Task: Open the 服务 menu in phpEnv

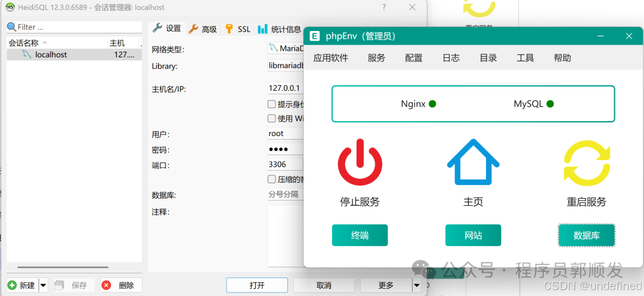Action: (x=377, y=58)
